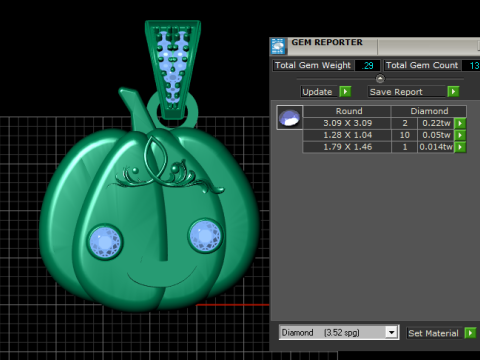Click the Total Gem Weight value .29
The width and height of the screenshot is (480, 360).
coord(367,65)
